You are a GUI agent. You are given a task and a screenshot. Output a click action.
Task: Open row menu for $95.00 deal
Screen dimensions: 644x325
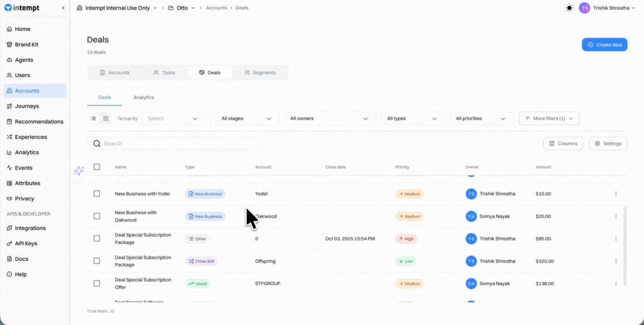(x=615, y=238)
